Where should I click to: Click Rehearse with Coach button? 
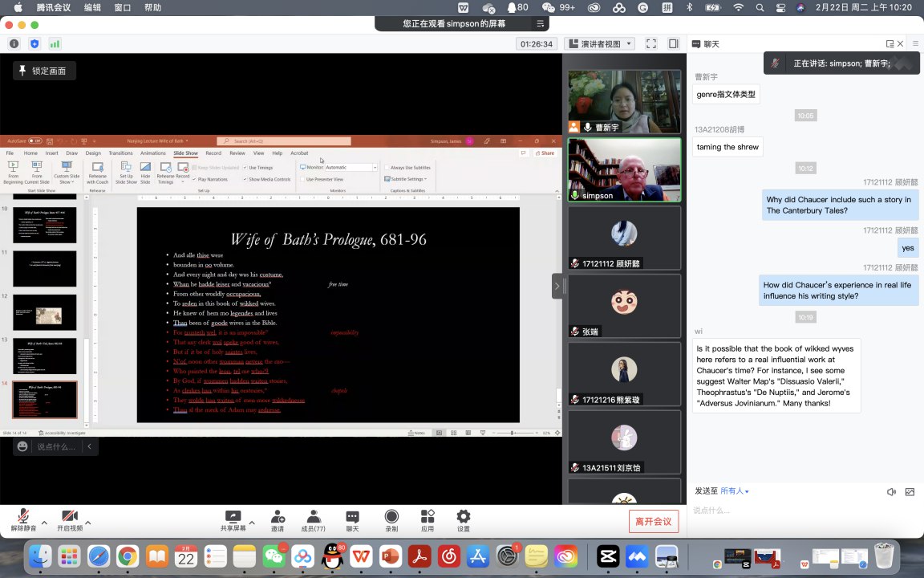[98, 173]
